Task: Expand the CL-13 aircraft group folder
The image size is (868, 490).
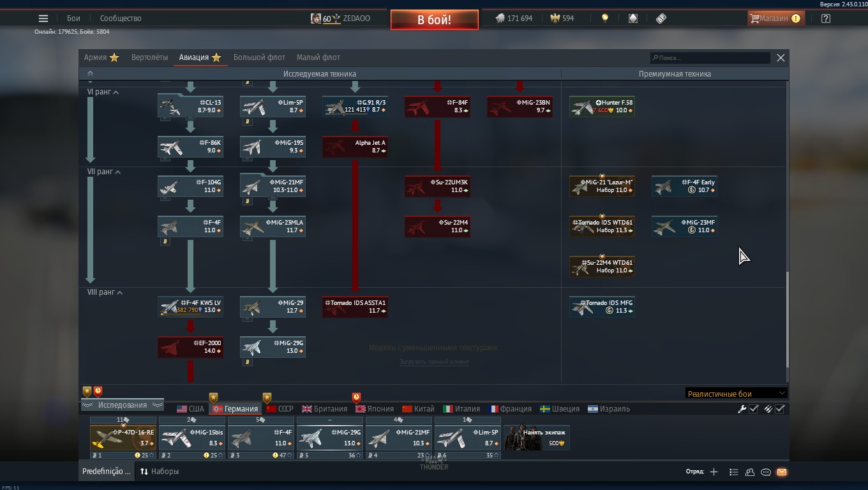Action: (190, 107)
